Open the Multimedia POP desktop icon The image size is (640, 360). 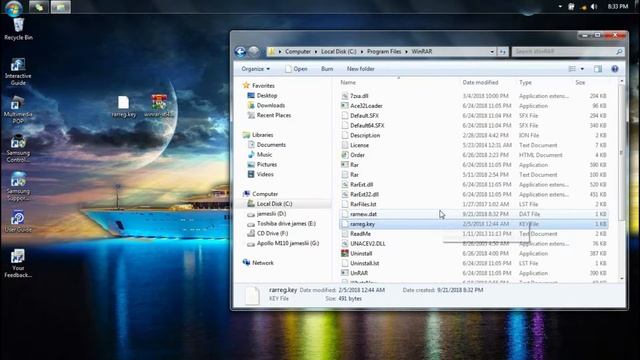click(x=18, y=110)
